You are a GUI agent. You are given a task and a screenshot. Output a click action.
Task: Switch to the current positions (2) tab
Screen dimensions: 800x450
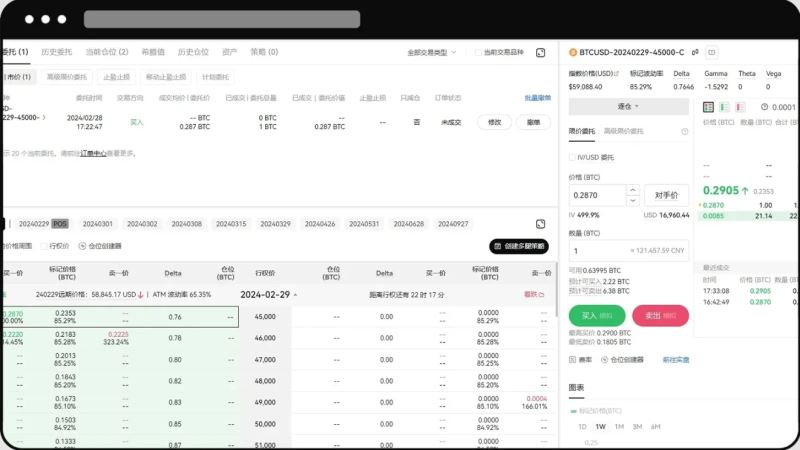(x=107, y=52)
